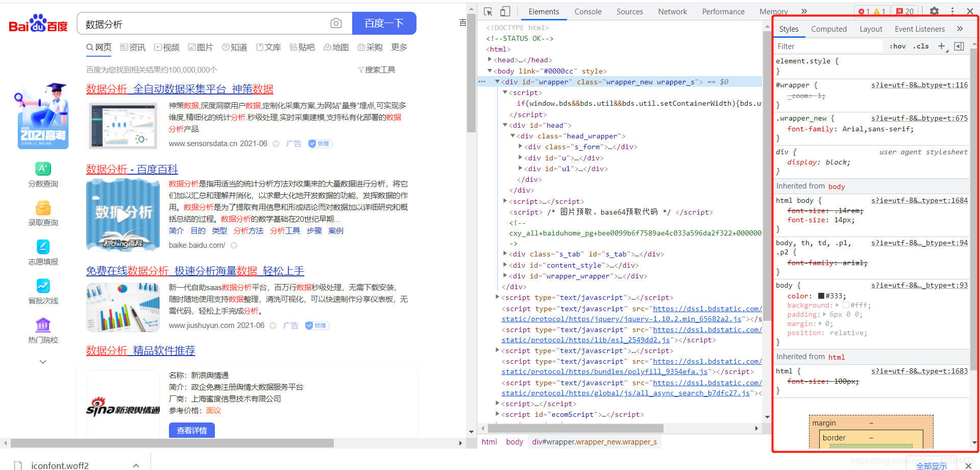Expand div id="content_style" node
Screen dimensions: 980x470
tap(505, 265)
